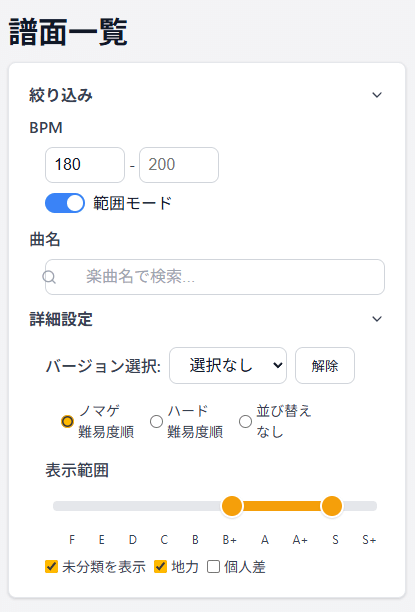Click the S+ label under the slider
This screenshot has height=612, width=415.
coord(369,540)
